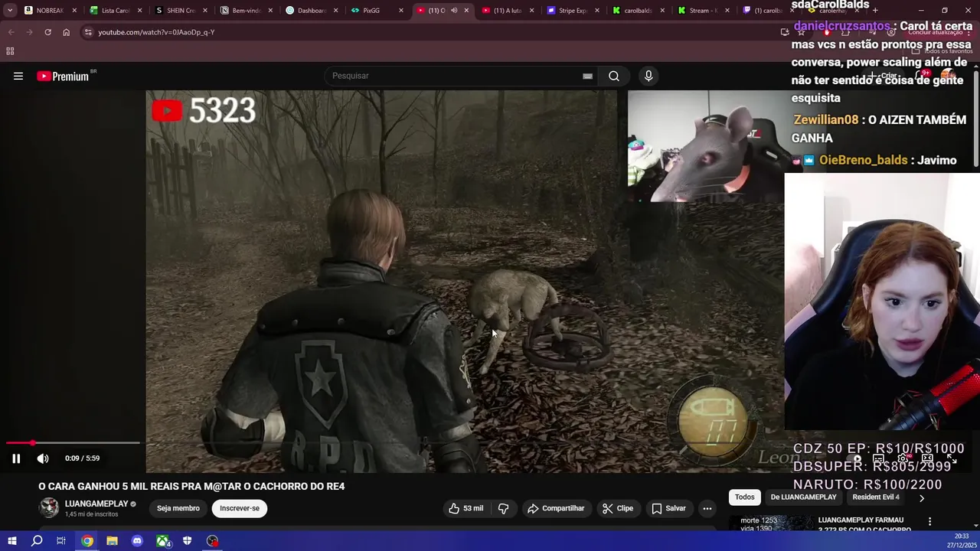Viewport: 980px width, 551px height.
Task: Create a Clipe from the video
Action: (x=618, y=508)
